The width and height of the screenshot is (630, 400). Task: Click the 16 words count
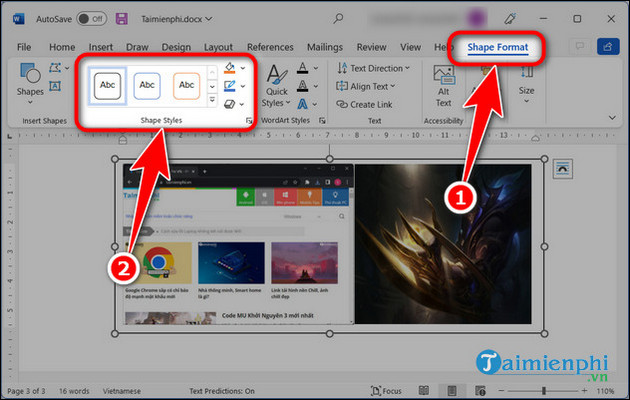[74, 391]
